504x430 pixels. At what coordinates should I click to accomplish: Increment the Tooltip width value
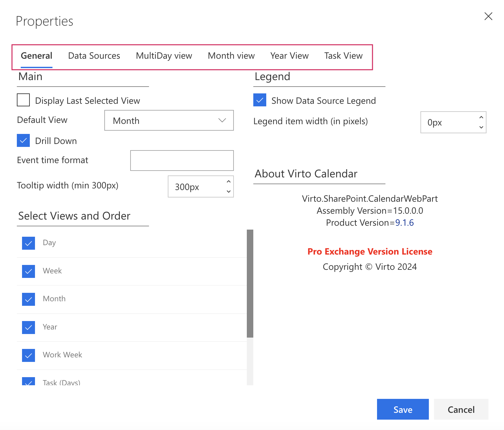[x=228, y=182]
